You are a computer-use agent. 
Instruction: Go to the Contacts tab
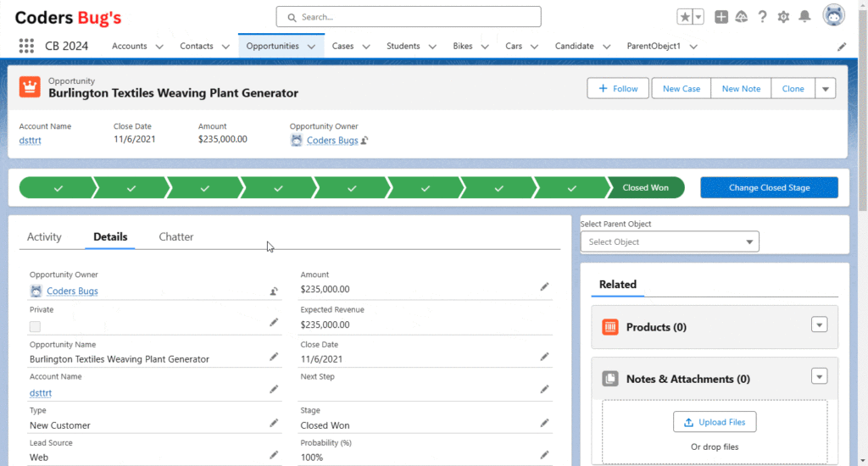point(197,46)
